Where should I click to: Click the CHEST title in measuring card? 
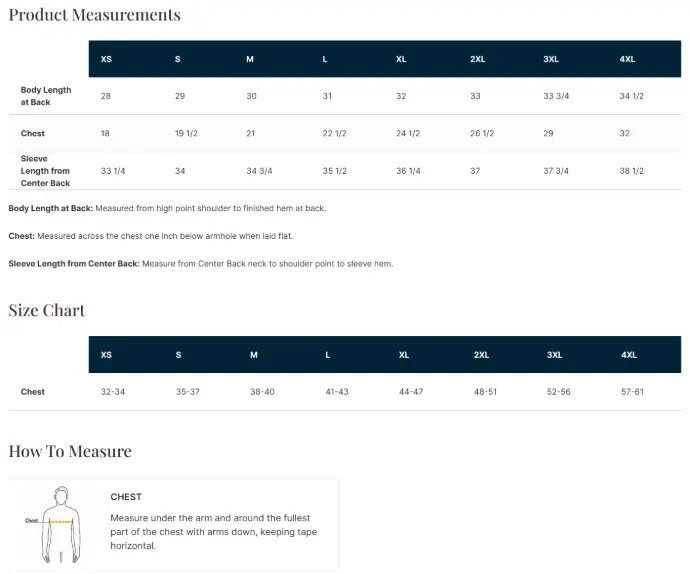point(126,497)
